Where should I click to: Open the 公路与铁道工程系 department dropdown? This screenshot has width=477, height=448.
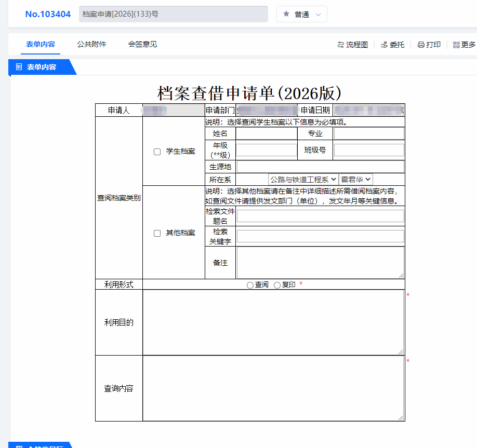(x=303, y=179)
